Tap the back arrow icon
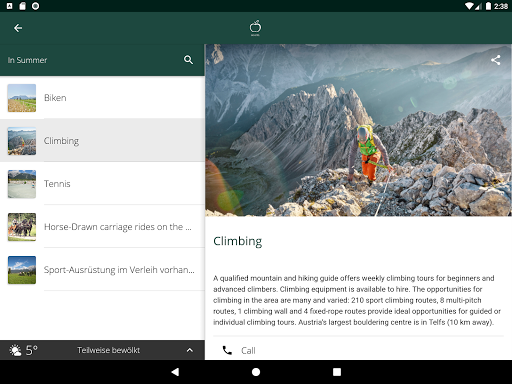The height and width of the screenshot is (384, 512). click(18, 28)
